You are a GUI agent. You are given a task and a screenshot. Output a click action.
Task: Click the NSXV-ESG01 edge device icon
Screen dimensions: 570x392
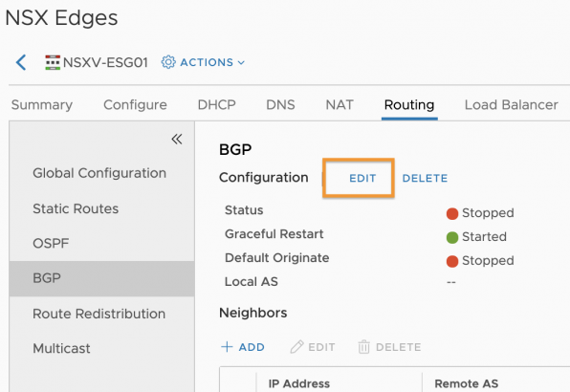coord(53,62)
